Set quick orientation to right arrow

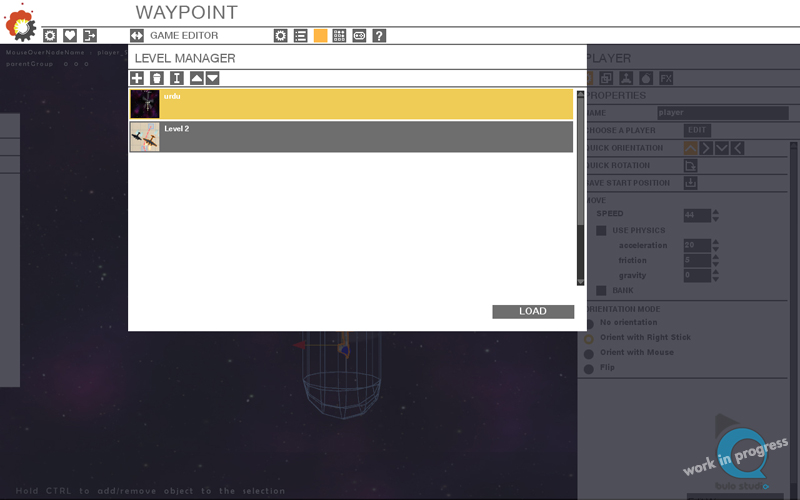pos(706,148)
